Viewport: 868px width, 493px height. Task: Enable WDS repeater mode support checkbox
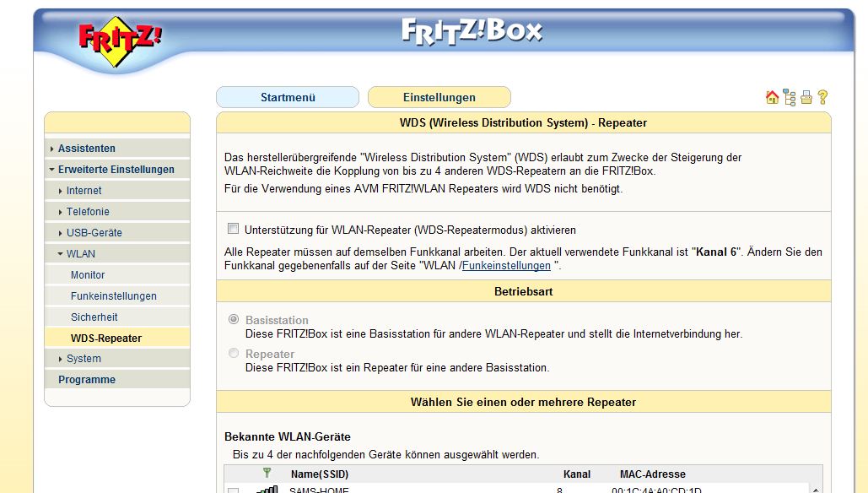(x=234, y=228)
